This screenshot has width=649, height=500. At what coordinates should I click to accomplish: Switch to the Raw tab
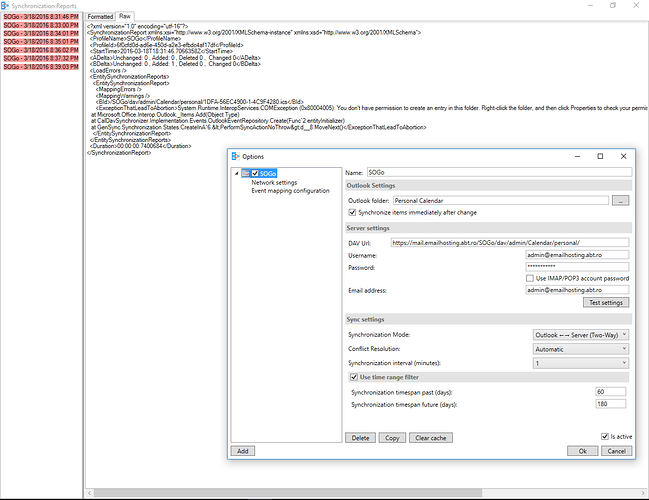125,16
